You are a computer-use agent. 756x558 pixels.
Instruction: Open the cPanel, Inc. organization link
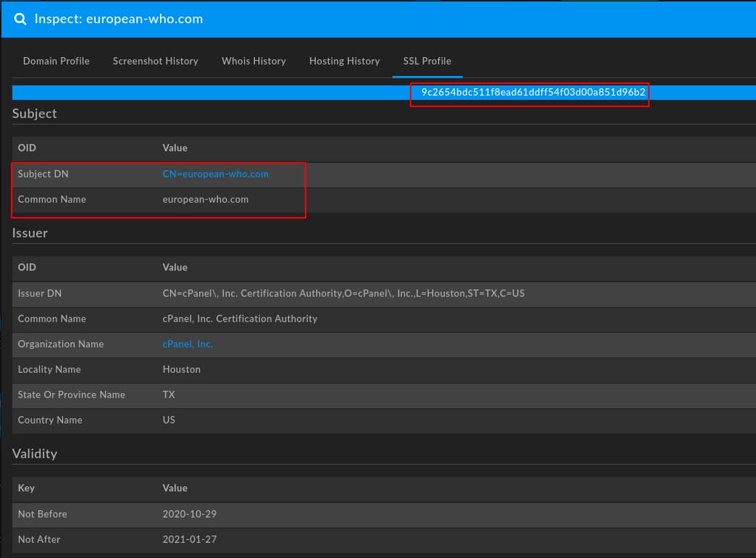188,344
